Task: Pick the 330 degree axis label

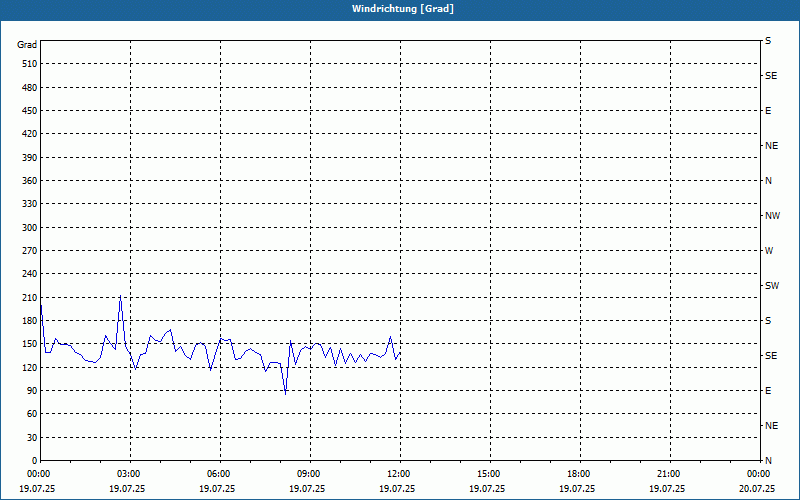Action: pyautogui.click(x=30, y=204)
